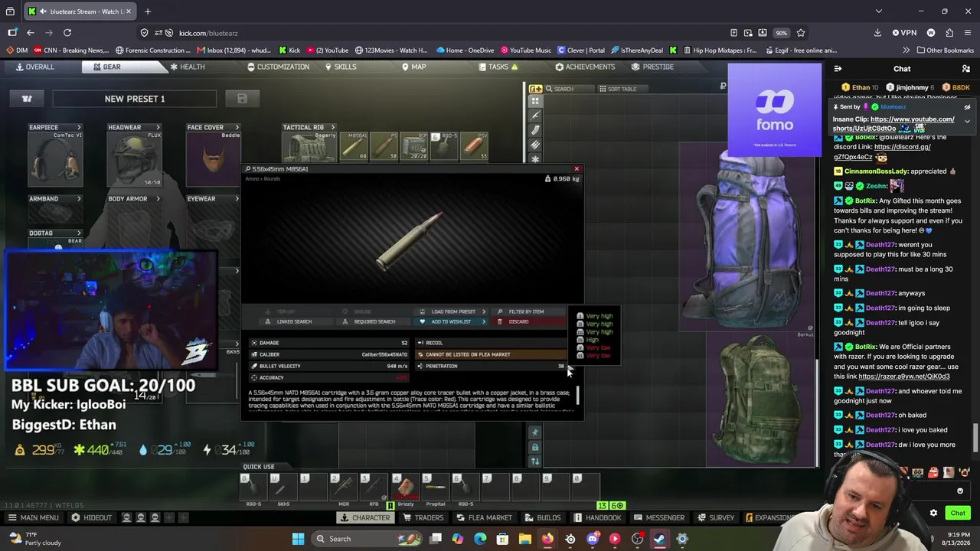The height and width of the screenshot is (551, 980).
Task: Open Steam from the Windows taskbar
Action: (659, 539)
